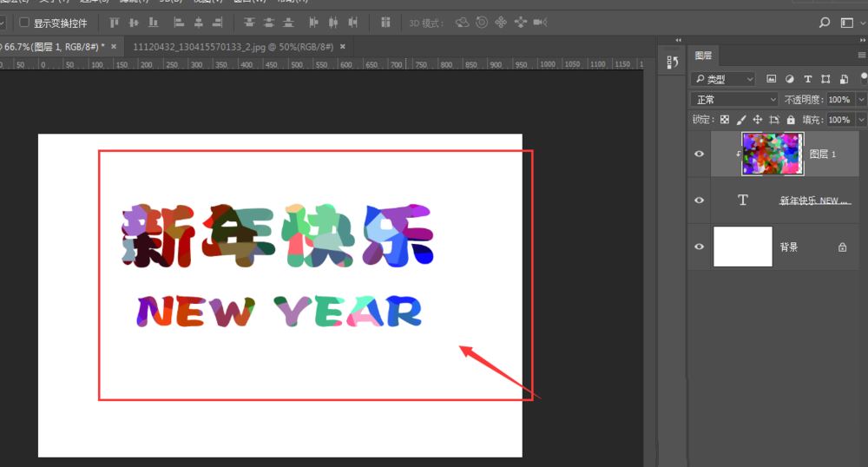
Task: Select the 图层 1 layer name
Action: 823,155
